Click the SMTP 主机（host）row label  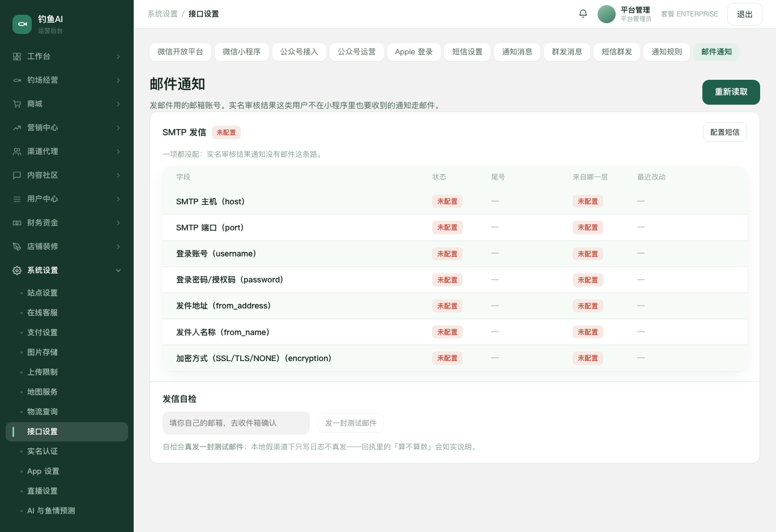coord(210,201)
